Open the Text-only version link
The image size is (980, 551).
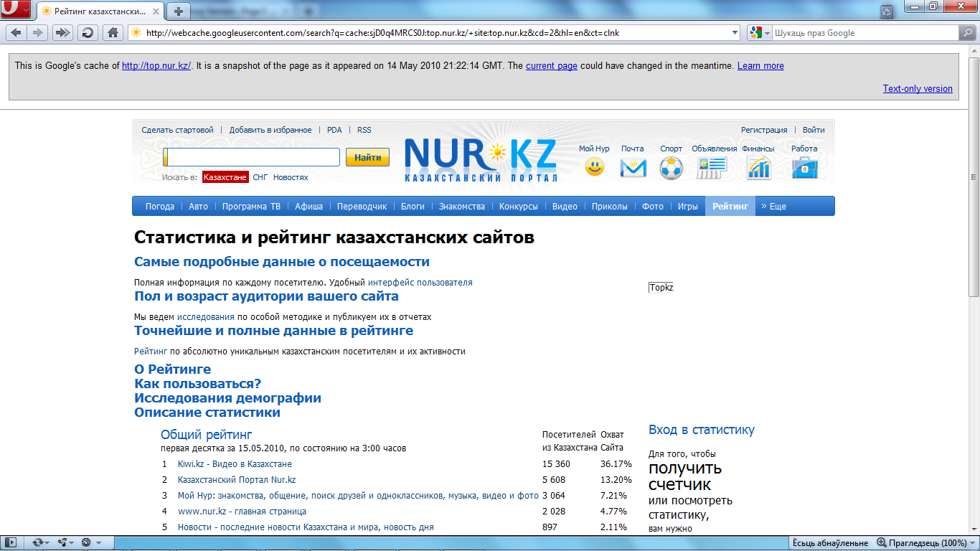pos(918,89)
